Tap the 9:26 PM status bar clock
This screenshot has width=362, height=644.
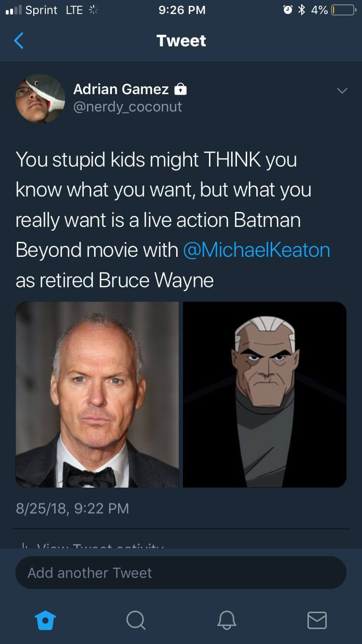181,10
